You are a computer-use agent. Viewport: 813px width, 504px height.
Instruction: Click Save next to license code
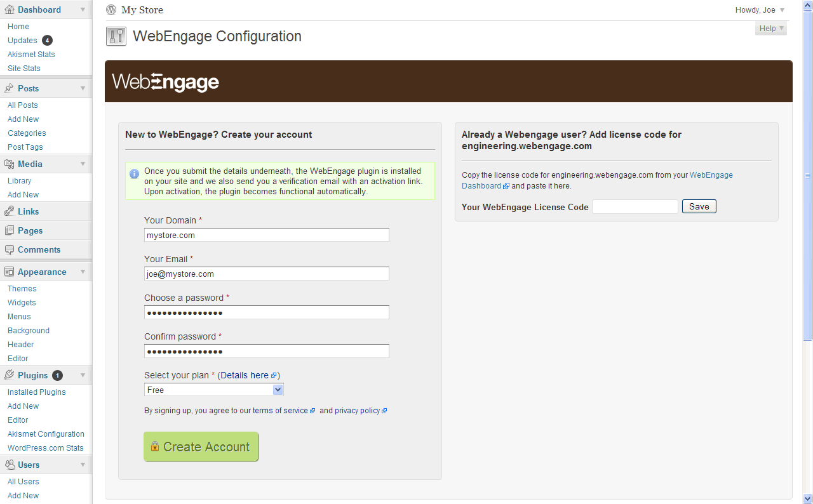(x=699, y=206)
